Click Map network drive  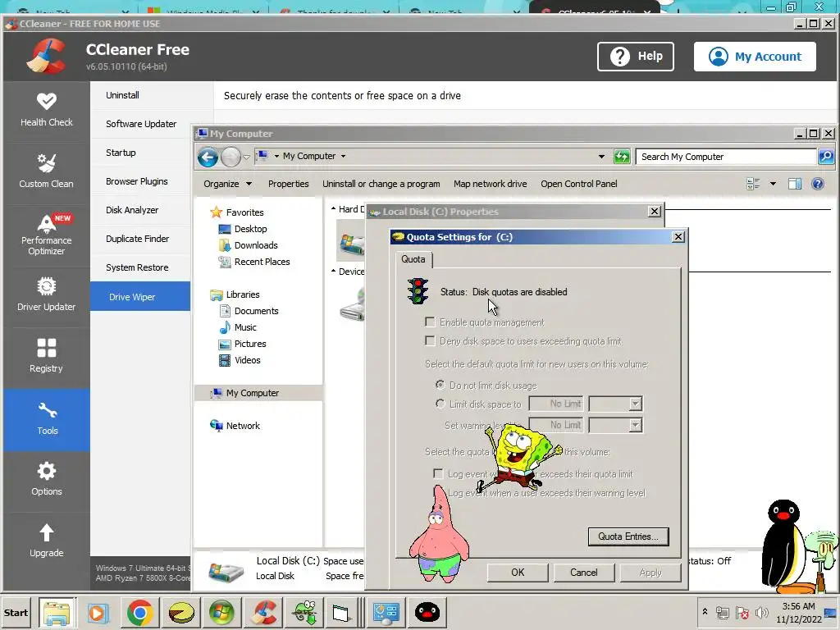(491, 184)
